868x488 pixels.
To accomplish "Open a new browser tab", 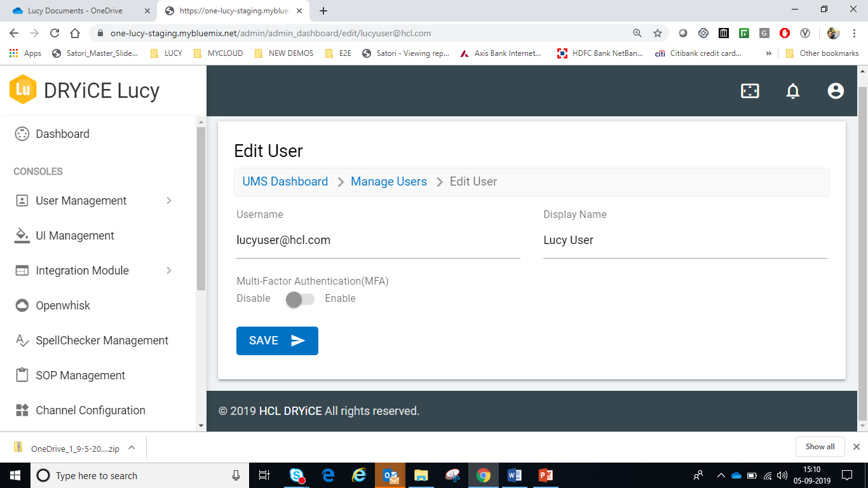I will (323, 11).
